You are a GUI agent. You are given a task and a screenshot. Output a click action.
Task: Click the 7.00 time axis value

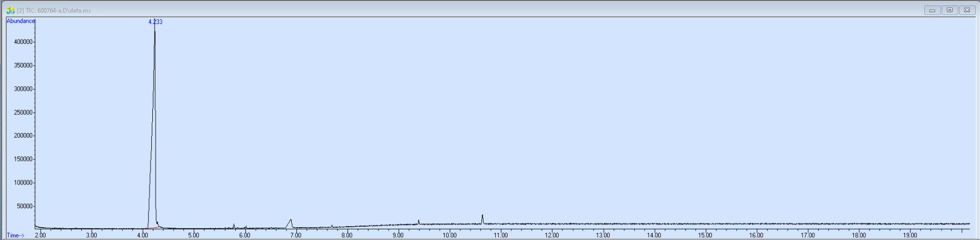pos(296,236)
